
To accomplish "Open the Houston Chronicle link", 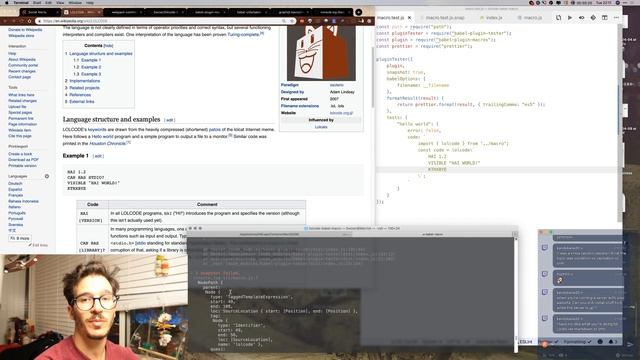I will (107, 144).
